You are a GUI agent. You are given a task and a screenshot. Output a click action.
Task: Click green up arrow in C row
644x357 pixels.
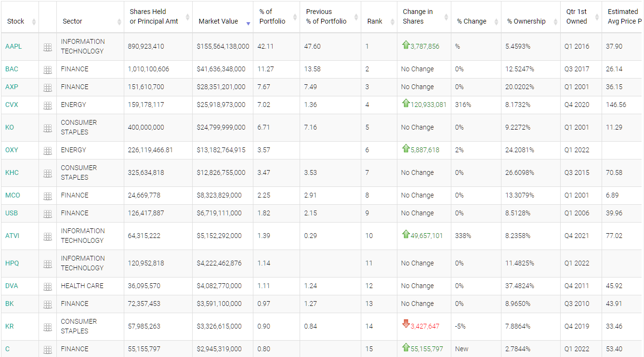point(406,347)
